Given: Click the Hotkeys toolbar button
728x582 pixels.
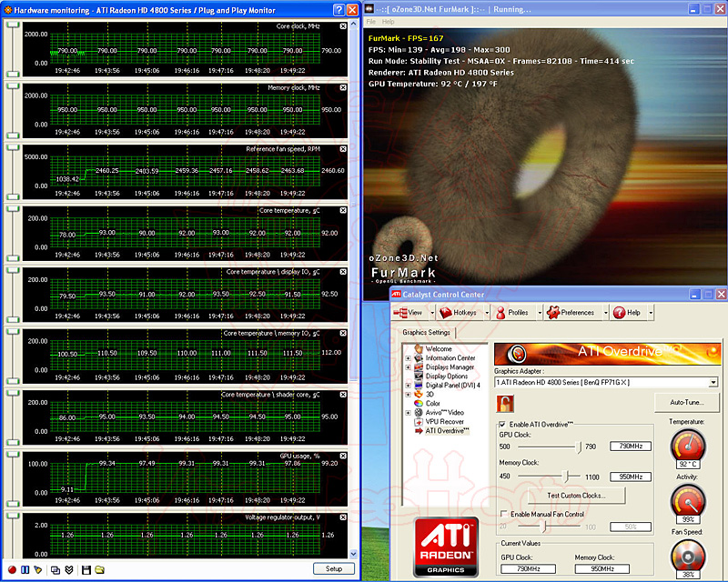Looking at the screenshot, I should 459,313.
